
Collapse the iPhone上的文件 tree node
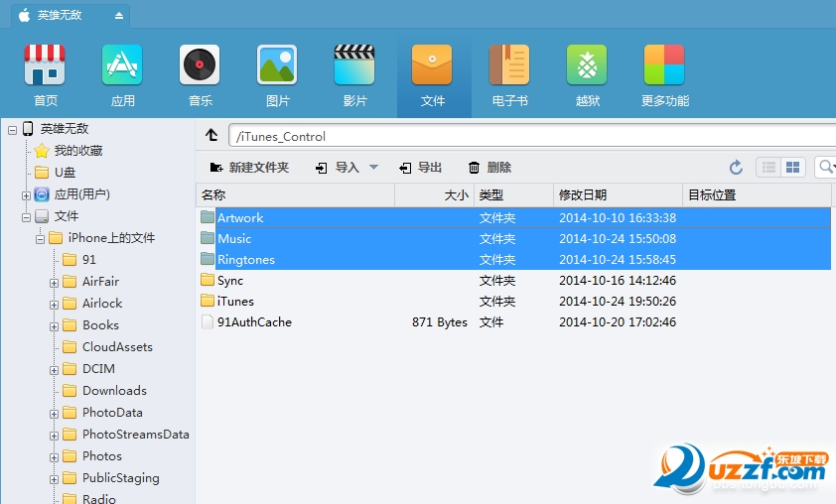40,239
